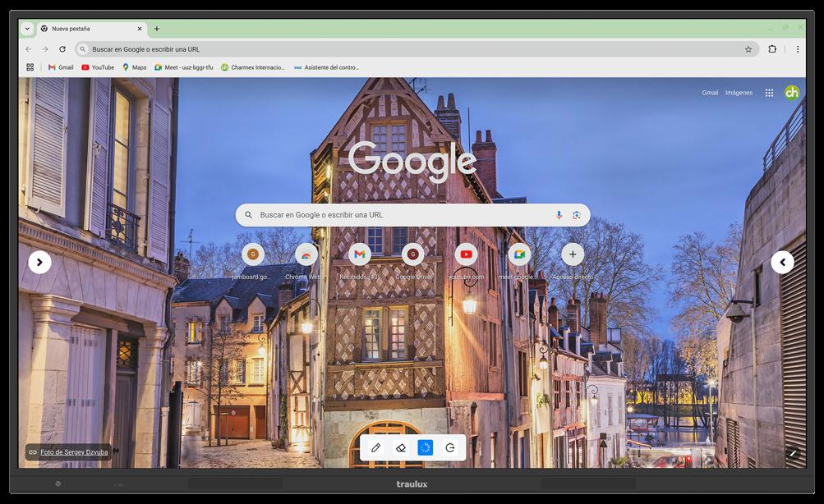The image size is (824, 504).
Task: Reload the current page
Action: (62, 49)
